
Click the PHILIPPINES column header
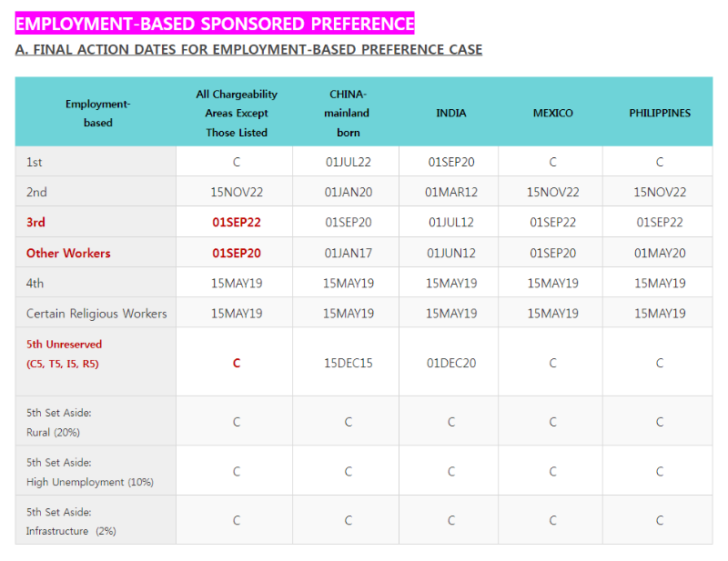660,114
